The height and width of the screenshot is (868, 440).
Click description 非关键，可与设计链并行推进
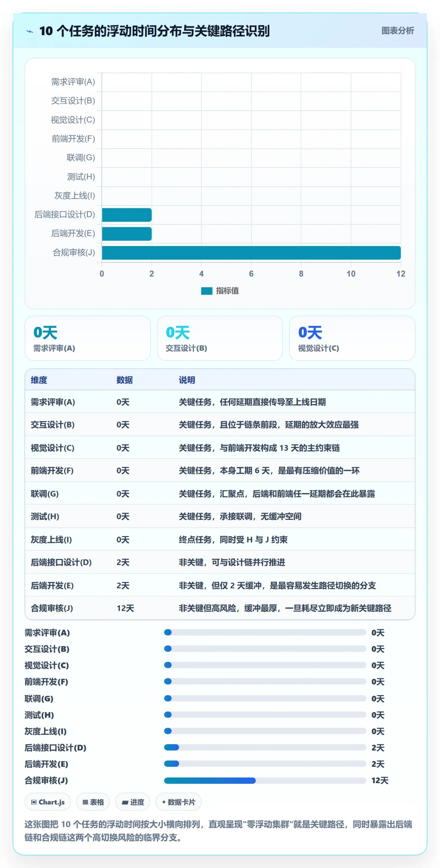coord(232,562)
